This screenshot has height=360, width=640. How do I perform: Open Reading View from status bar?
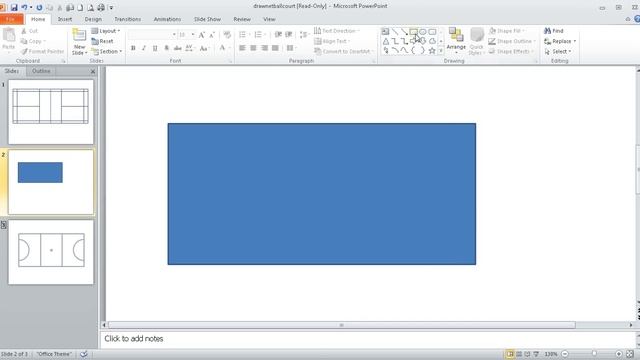tap(527, 354)
